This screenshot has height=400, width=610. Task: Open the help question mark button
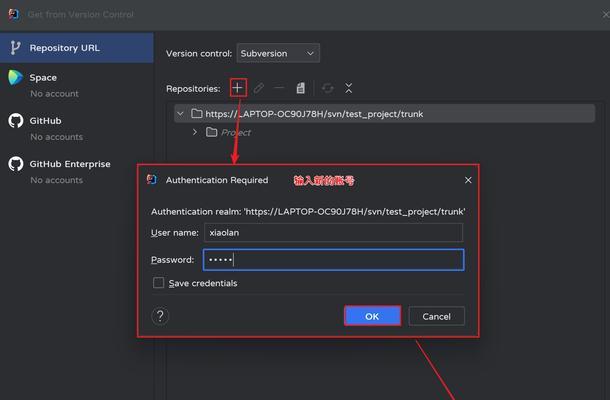coord(160,316)
